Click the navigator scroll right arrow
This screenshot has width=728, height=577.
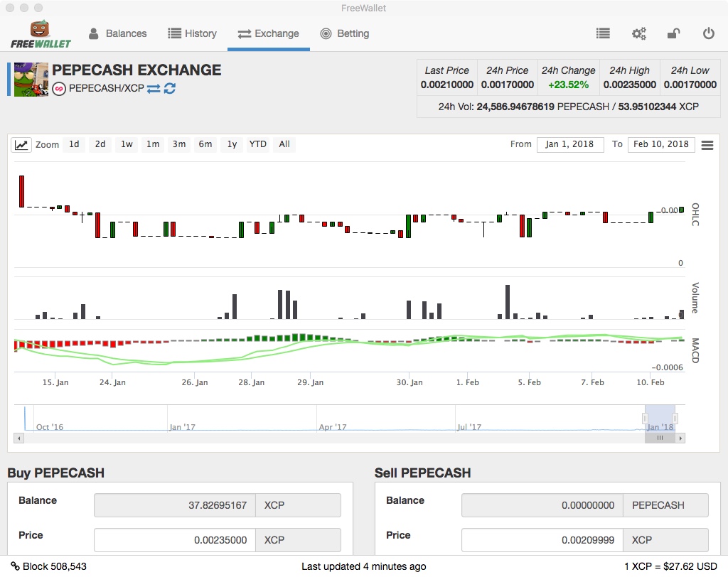pyautogui.click(x=680, y=438)
